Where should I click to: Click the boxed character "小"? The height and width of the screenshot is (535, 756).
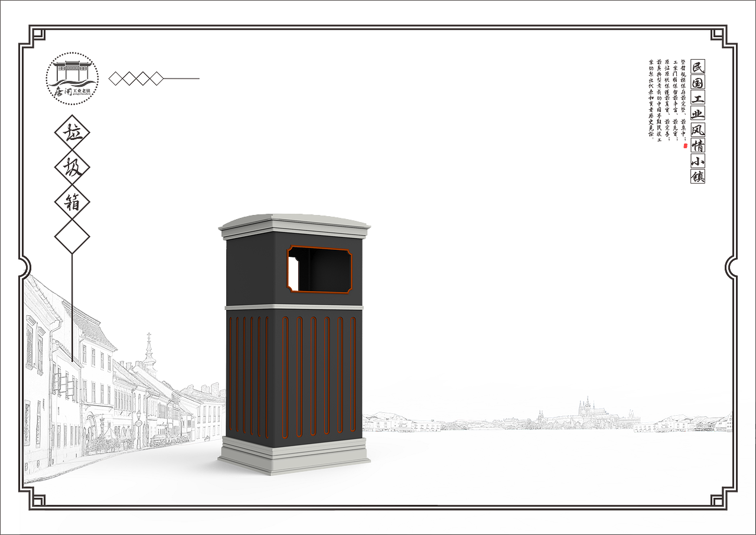[698, 161]
